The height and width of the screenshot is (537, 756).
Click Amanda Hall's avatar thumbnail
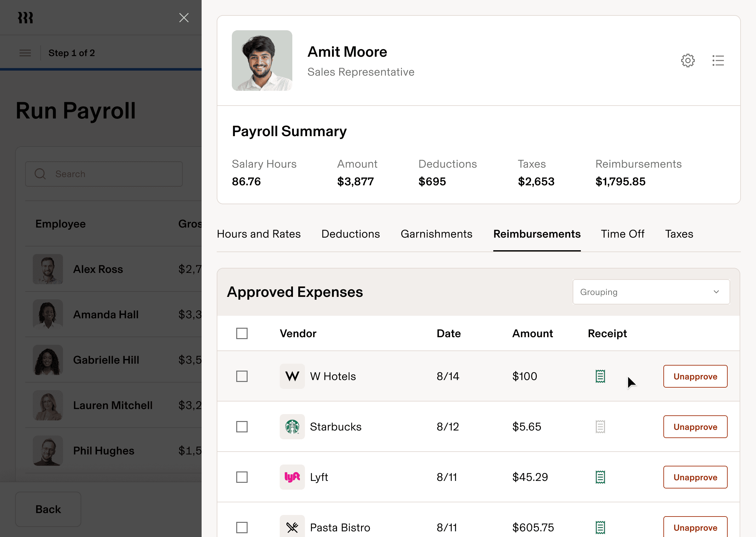coord(48,315)
